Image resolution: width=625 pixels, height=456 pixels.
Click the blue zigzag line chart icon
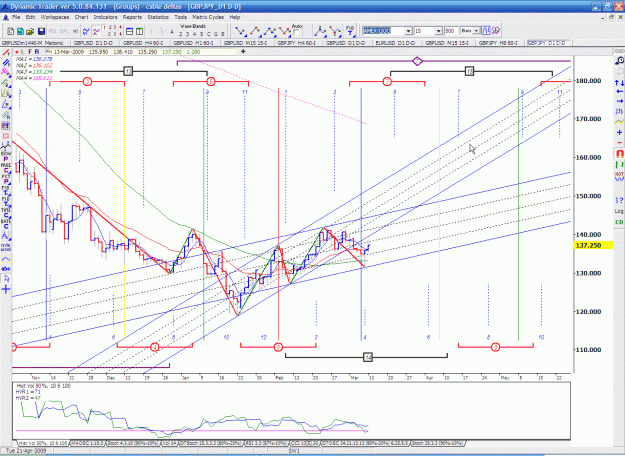[86, 31]
